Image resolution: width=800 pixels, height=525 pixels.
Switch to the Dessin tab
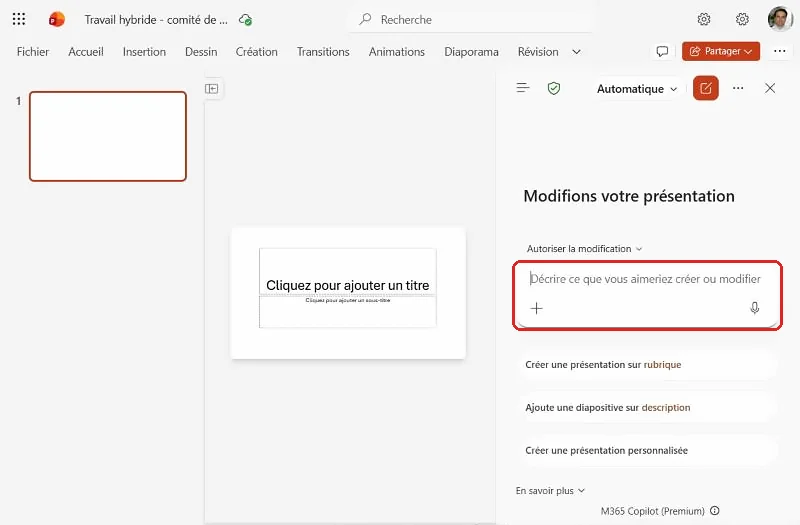[201, 52]
